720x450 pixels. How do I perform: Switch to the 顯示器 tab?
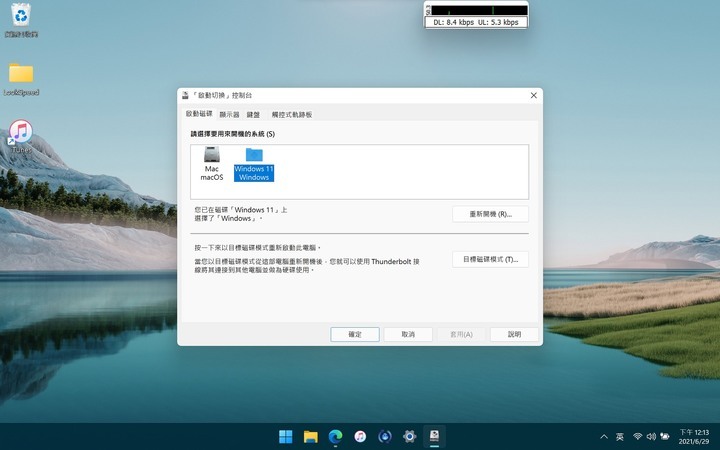(x=229, y=115)
